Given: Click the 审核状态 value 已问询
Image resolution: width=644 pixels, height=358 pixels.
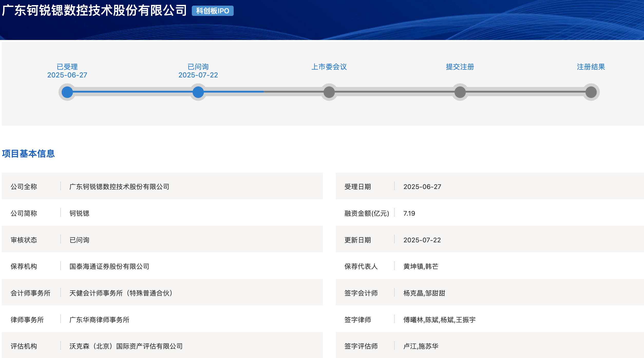Looking at the screenshot, I should [x=79, y=240].
